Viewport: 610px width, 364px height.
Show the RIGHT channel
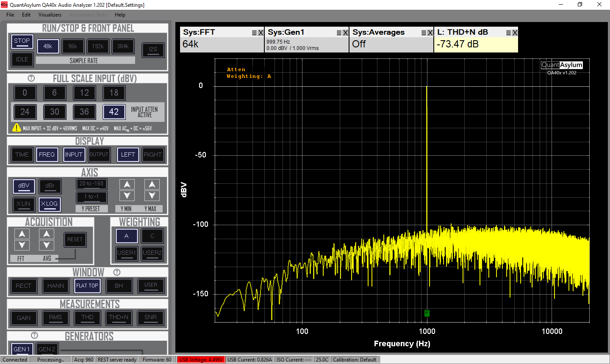click(153, 155)
